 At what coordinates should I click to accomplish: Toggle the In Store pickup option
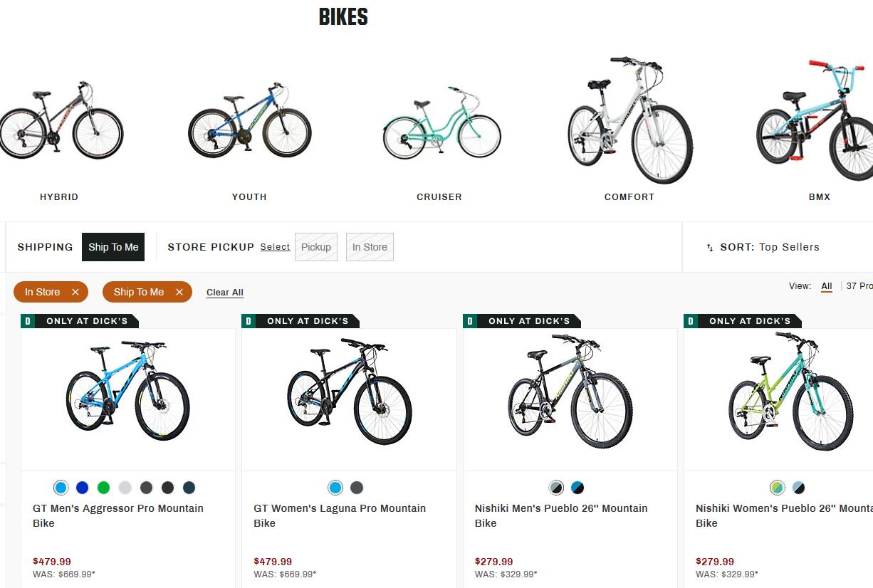370,247
